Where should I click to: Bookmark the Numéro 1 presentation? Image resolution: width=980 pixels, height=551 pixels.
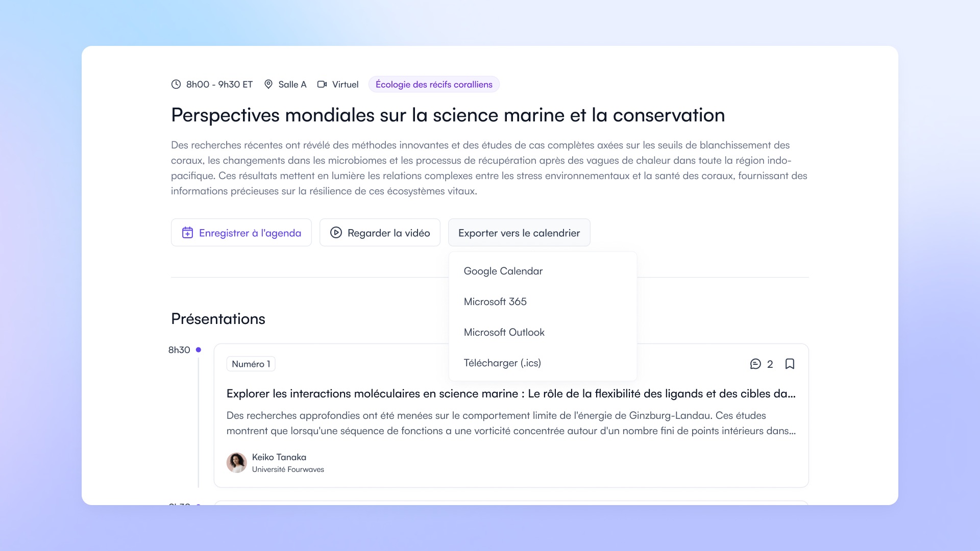point(790,364)
